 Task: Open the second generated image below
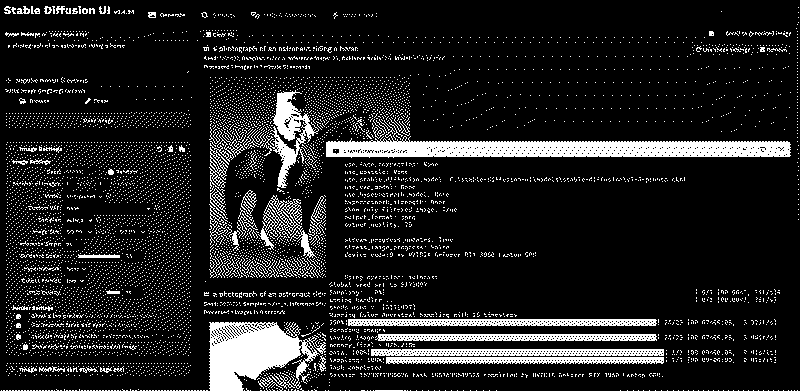[268, 356]
